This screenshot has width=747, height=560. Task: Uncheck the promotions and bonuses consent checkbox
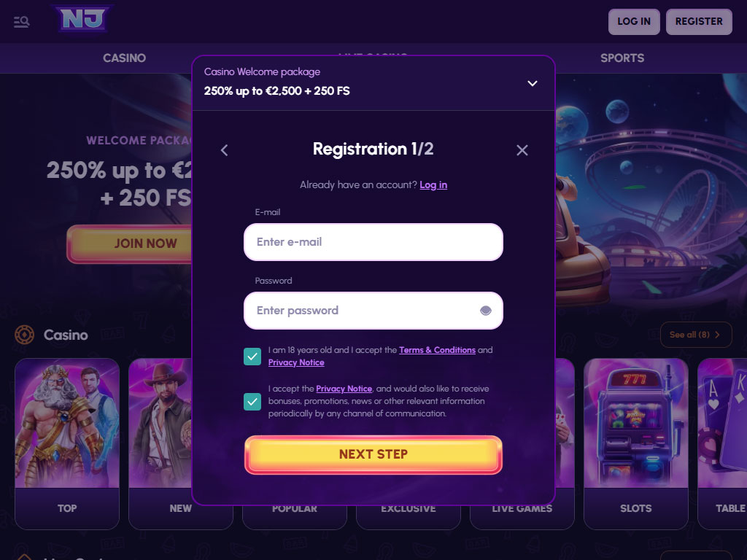coord(252,402)
